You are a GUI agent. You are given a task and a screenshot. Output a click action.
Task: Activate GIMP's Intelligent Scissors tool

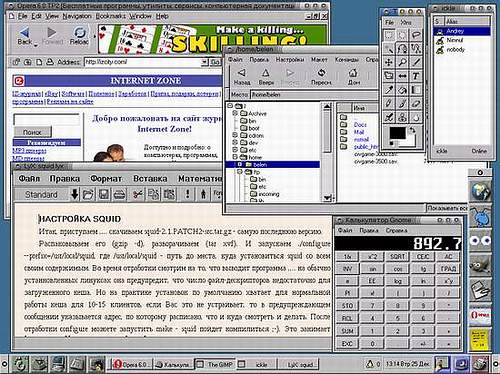tap(416, 49)
